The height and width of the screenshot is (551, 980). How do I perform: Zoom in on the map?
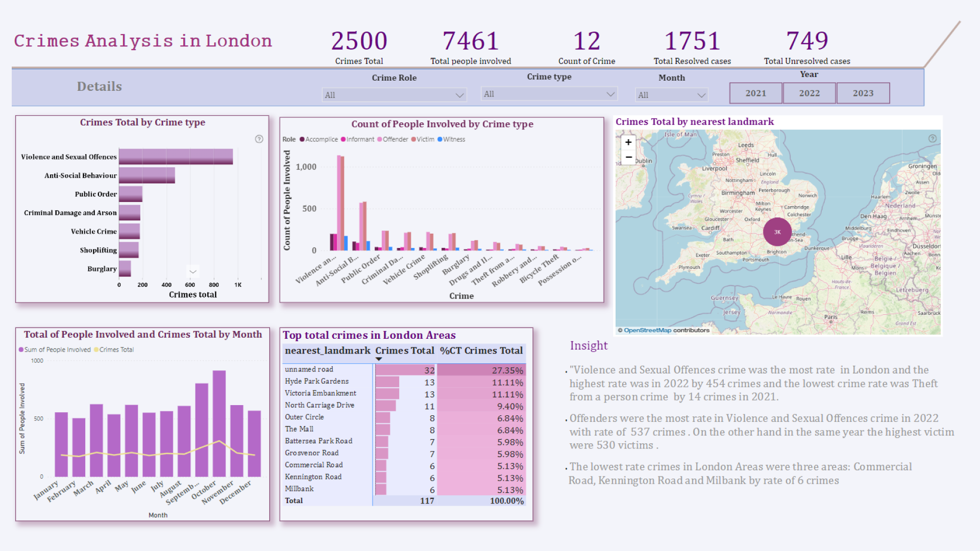pyautogui.click(x=628, y=142)
